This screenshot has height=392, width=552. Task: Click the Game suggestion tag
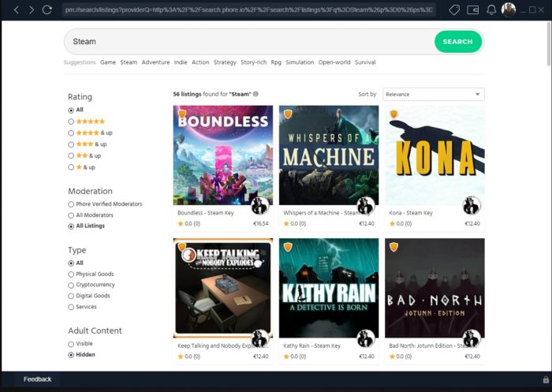108,62
